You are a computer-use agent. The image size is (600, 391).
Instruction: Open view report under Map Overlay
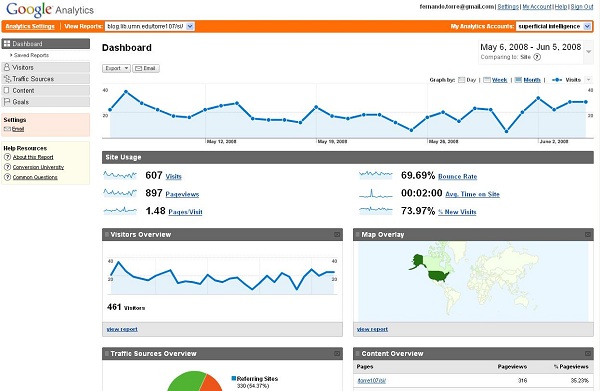click(x=372, y=329)
